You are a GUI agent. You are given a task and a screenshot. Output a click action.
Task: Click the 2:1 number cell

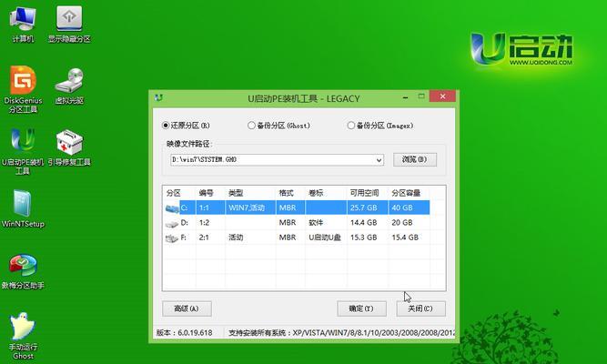coord(204,238)
